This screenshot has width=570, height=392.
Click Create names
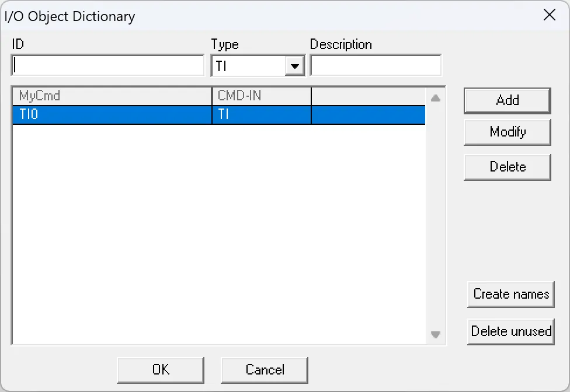coord(510,294)
